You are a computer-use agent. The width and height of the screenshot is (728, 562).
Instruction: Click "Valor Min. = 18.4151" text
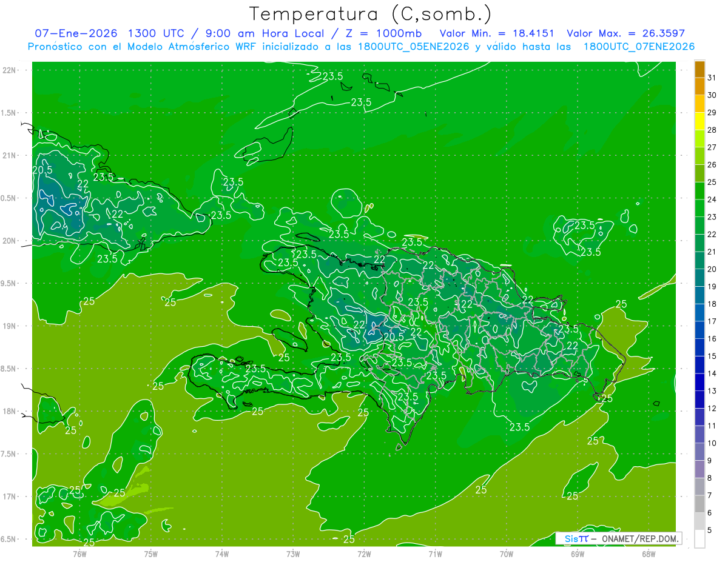[x=497, y=33]
